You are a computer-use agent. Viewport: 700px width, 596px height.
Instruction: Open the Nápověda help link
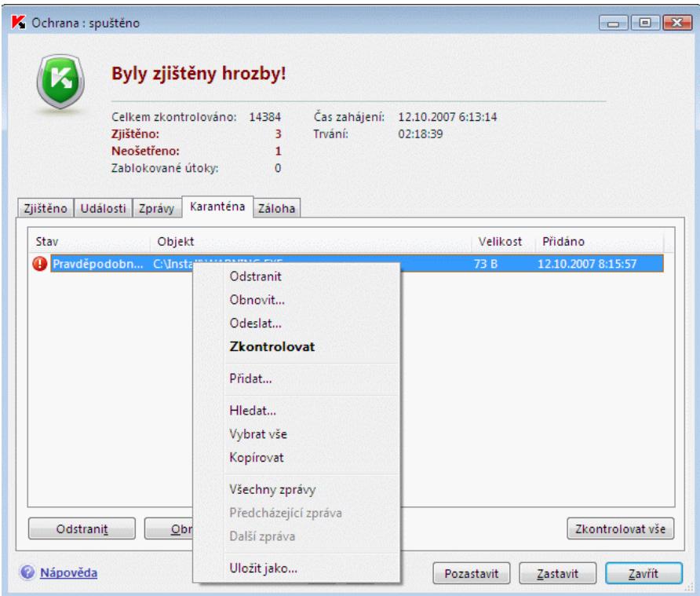[69, 572]
